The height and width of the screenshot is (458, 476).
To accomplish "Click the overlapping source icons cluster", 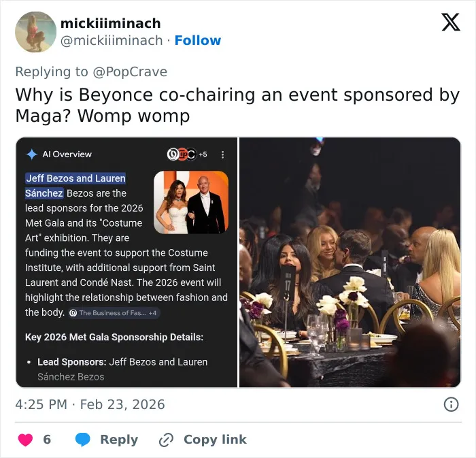I will (x=182, y=154).
